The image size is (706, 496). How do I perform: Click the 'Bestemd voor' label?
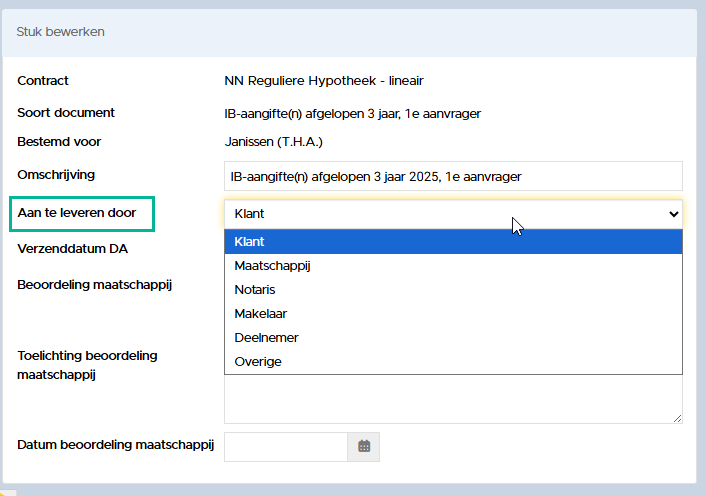pos(59,142)
